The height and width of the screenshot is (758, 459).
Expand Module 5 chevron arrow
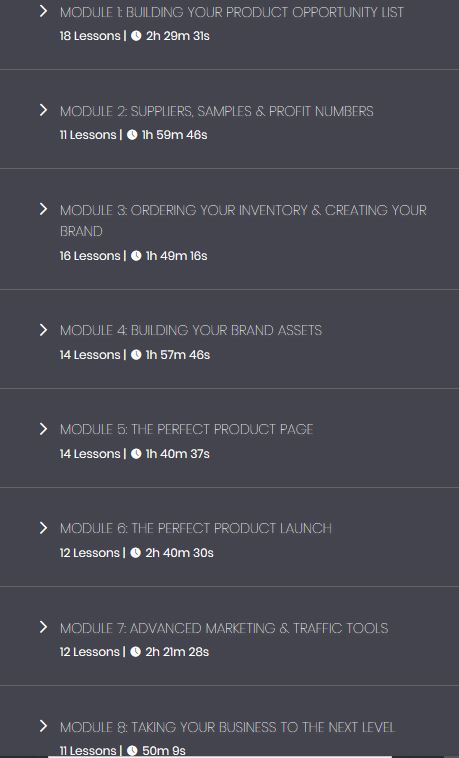(44, 429)
